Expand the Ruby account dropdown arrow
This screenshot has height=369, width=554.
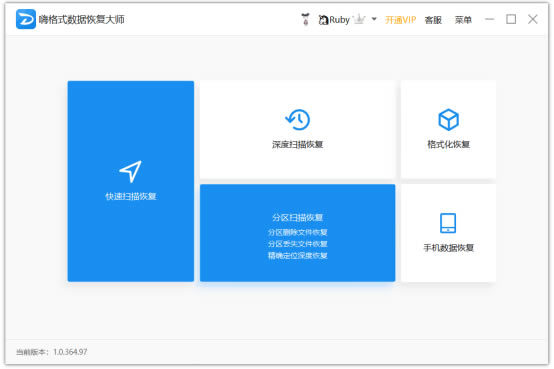pos(374,19)
